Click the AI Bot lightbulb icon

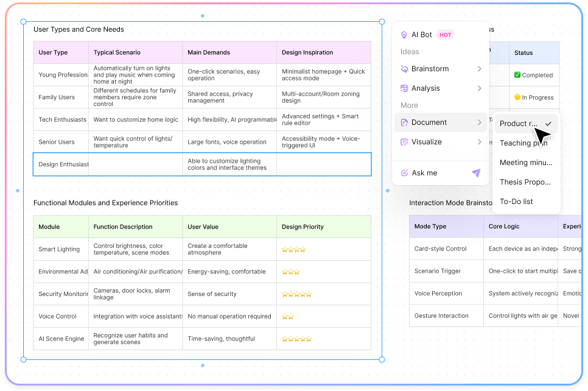[x=404, y=35]
